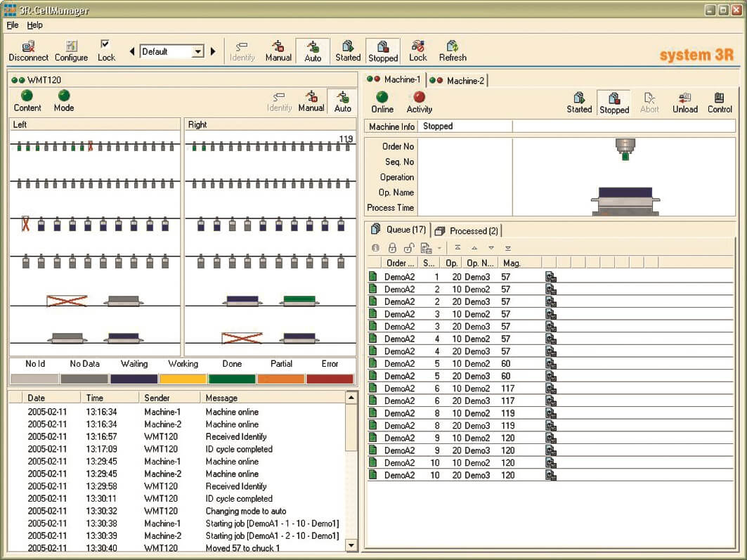Move queue item down one
Image resolution: width=747 pixels, height=560 pixels.
click(x=491, y=248)
